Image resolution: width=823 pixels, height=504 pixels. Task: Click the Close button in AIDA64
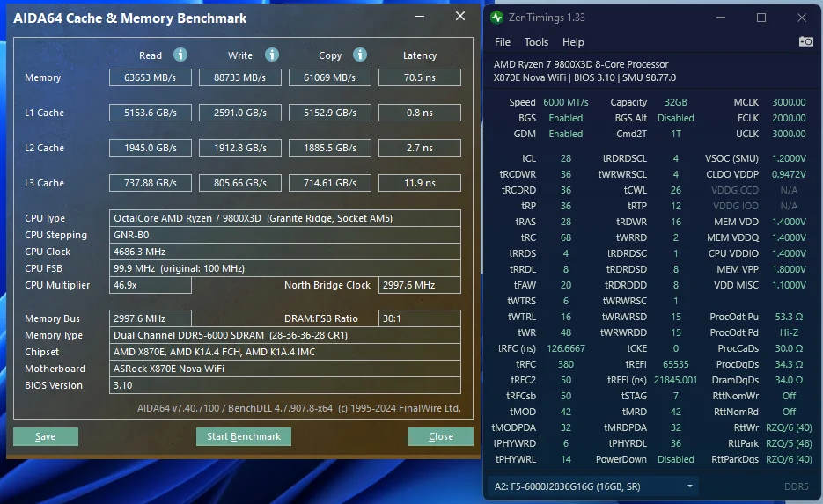tap(440, 436)
